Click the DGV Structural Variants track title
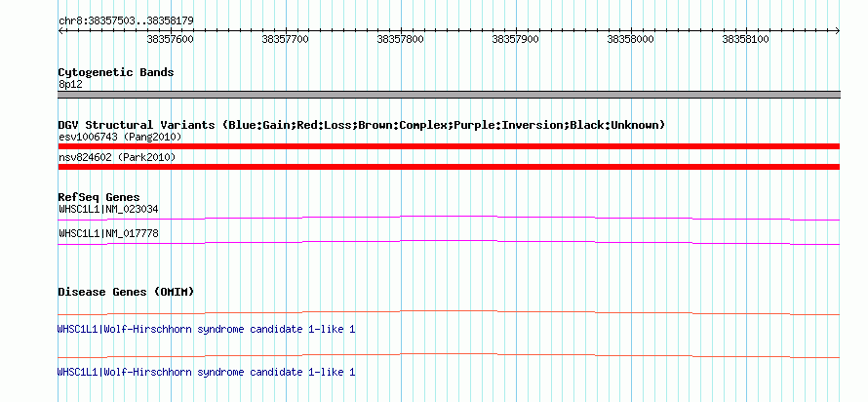This screenshot has height=402, width=868. [x=362, y=125]
